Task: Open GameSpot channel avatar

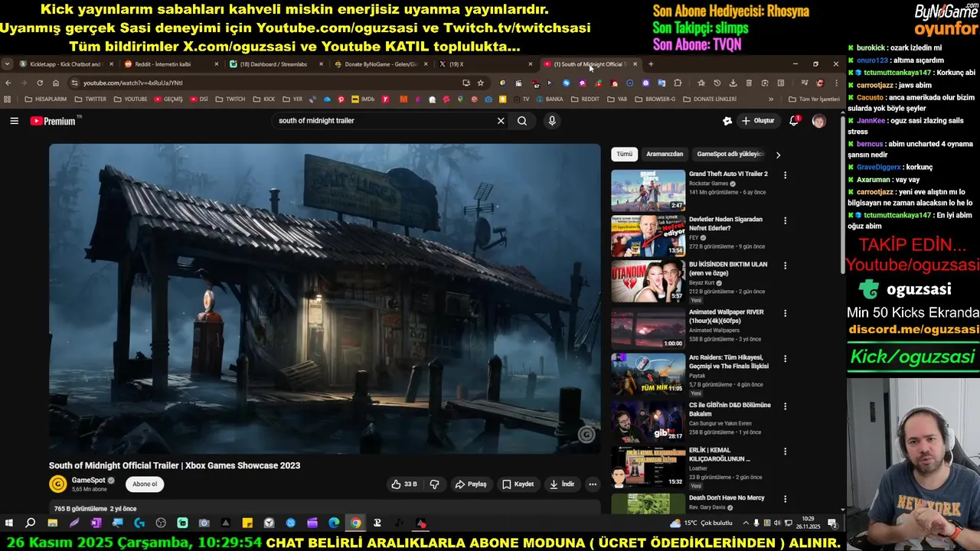Action: (57, 484)
